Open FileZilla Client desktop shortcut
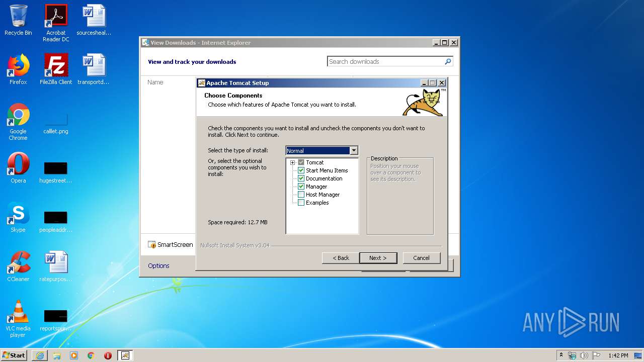 (x=56, y=69)
